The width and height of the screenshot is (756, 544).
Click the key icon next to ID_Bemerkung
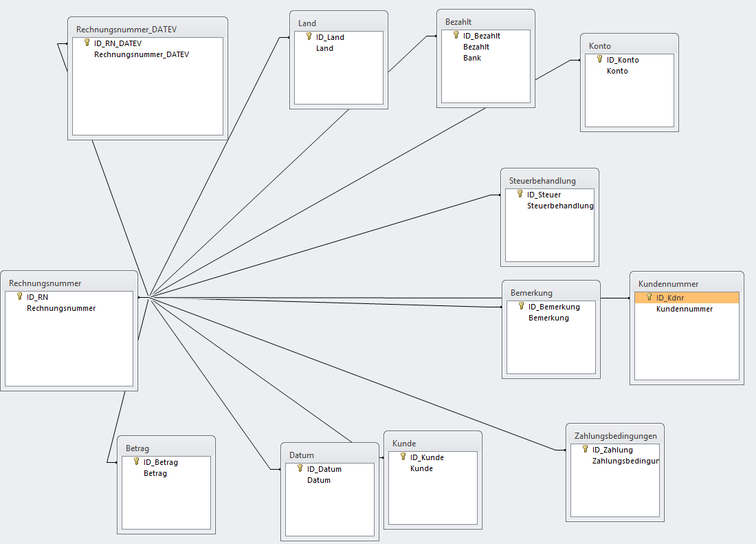point(521,306)
